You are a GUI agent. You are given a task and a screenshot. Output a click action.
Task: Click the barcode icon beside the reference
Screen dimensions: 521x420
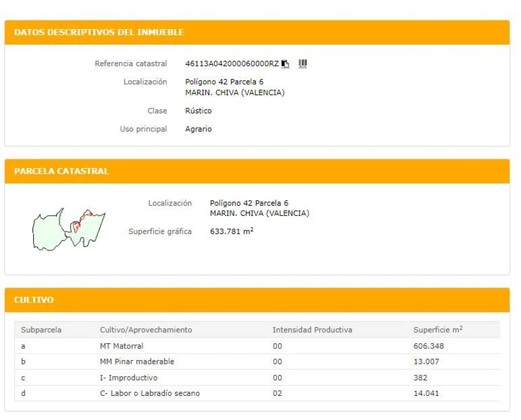[302, 64]
